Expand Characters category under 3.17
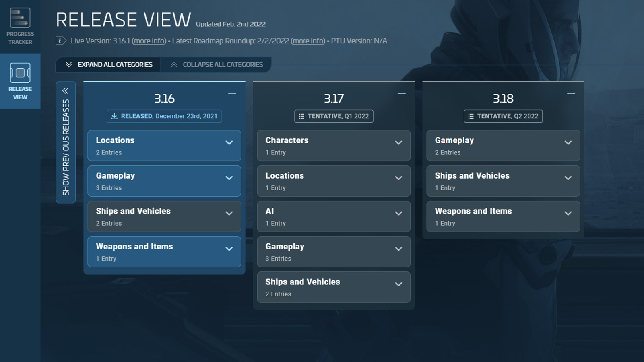 (x=398, y=143)
